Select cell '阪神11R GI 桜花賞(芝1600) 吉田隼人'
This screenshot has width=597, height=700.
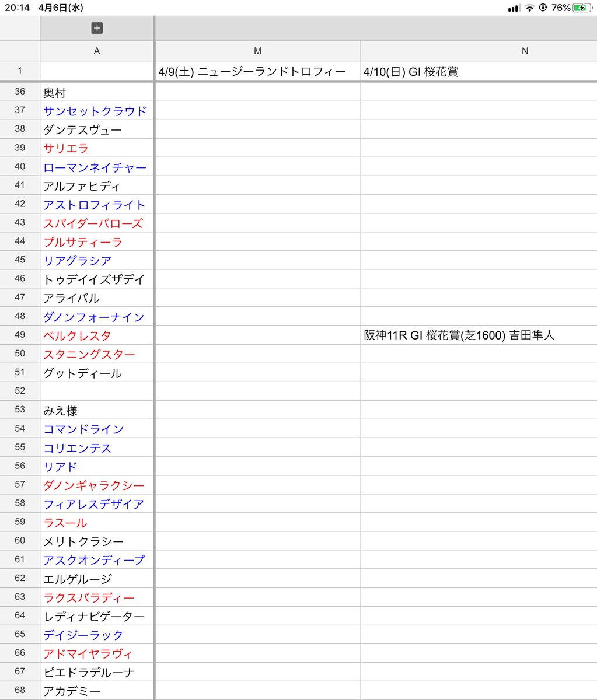click(479, 335)
